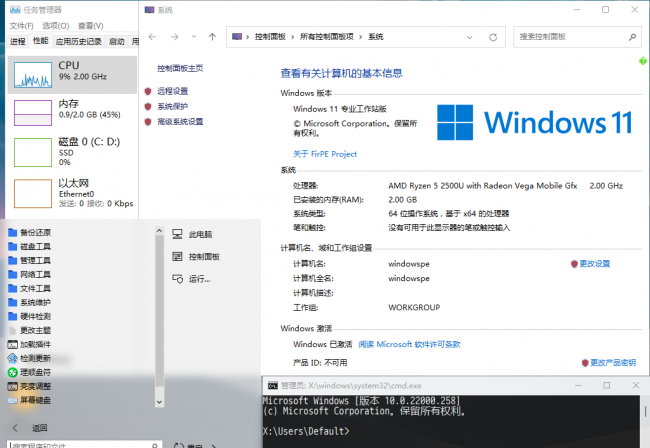Select the CPU performance graph item
The width and height of the screenshot is (650, 448).
tap(72, 75)
